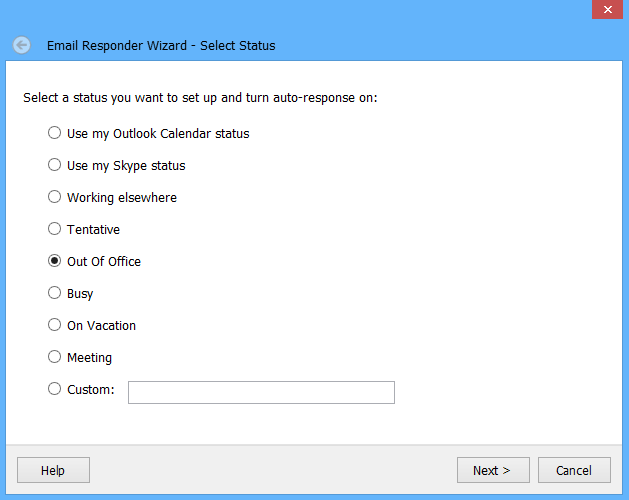Click the 'Working elsewhere' label text
629x500 pixels.
click(x=122, y=198)
